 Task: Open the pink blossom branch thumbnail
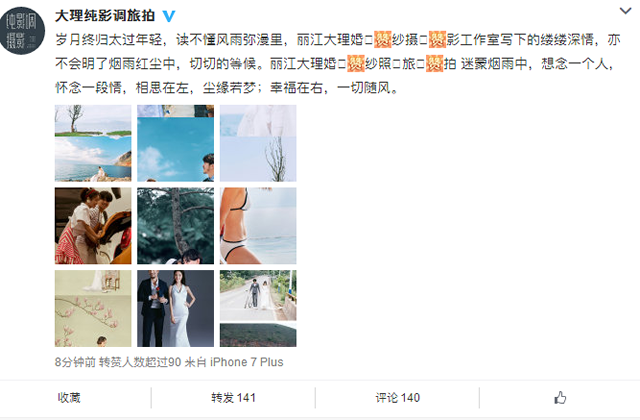pos(93,308)
